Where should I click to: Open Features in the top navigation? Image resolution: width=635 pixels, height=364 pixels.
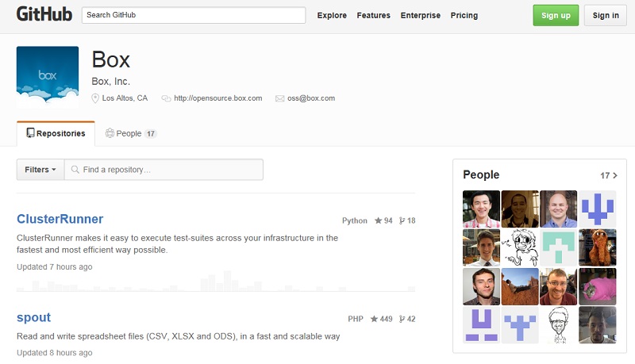click(373, 15)
